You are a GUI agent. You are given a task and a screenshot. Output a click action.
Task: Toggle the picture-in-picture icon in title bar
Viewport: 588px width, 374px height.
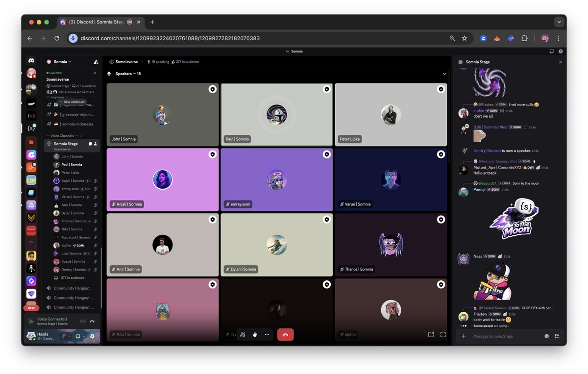tap(552, 51)
